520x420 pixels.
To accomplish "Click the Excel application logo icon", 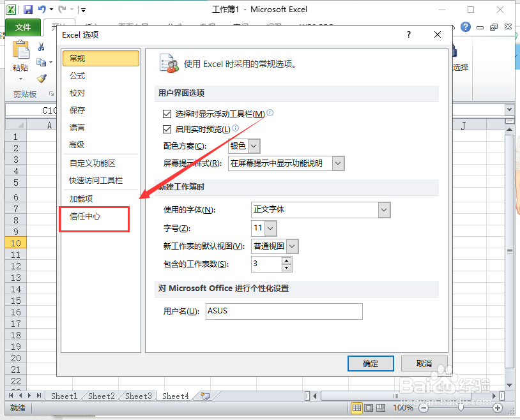I will (x=11, y=10).
